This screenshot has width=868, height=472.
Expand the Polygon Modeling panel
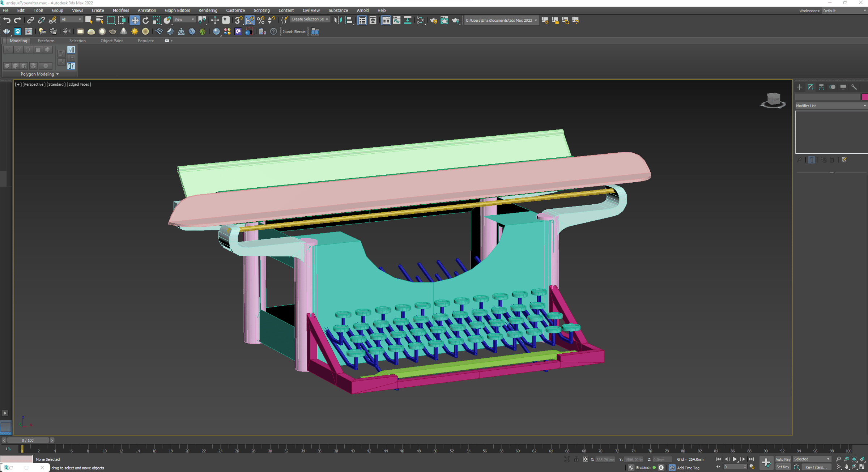[39, 74]
